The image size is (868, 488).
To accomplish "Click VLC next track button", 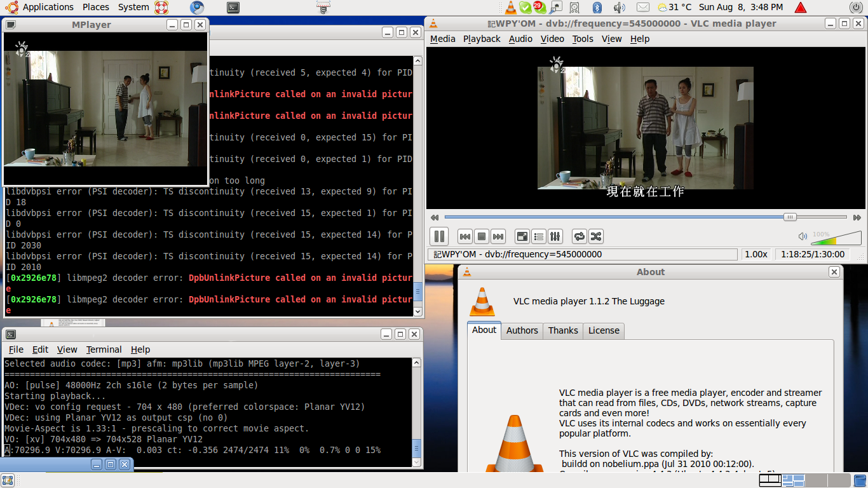I will coord(498,236).
